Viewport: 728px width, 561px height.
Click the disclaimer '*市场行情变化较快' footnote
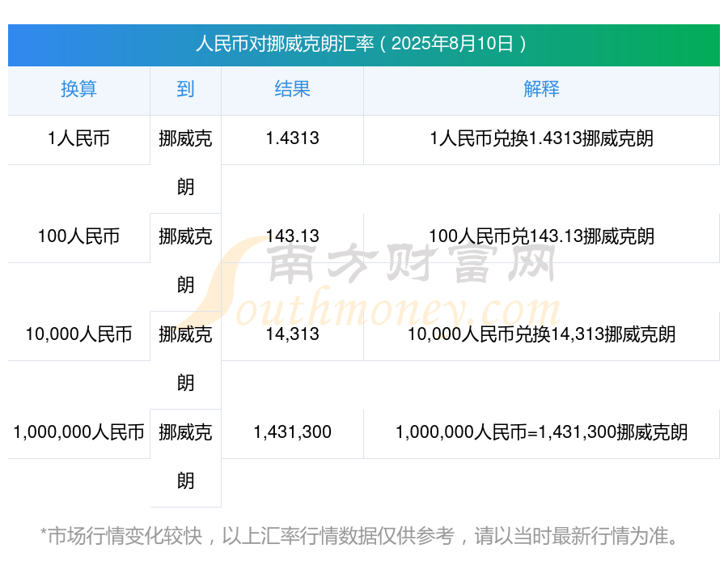point(358,536)
